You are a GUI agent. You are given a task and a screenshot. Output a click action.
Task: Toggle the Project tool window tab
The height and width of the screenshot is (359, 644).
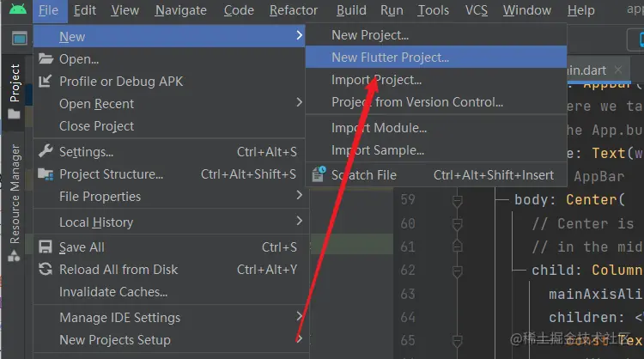[15, 84]
